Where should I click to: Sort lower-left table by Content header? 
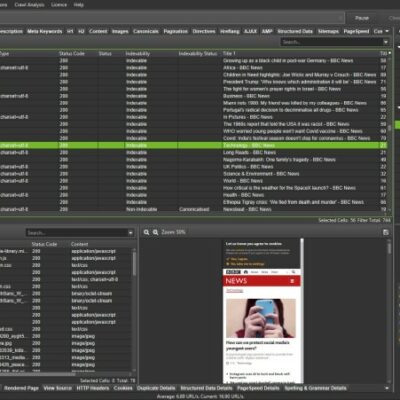[x=79, y=244]
